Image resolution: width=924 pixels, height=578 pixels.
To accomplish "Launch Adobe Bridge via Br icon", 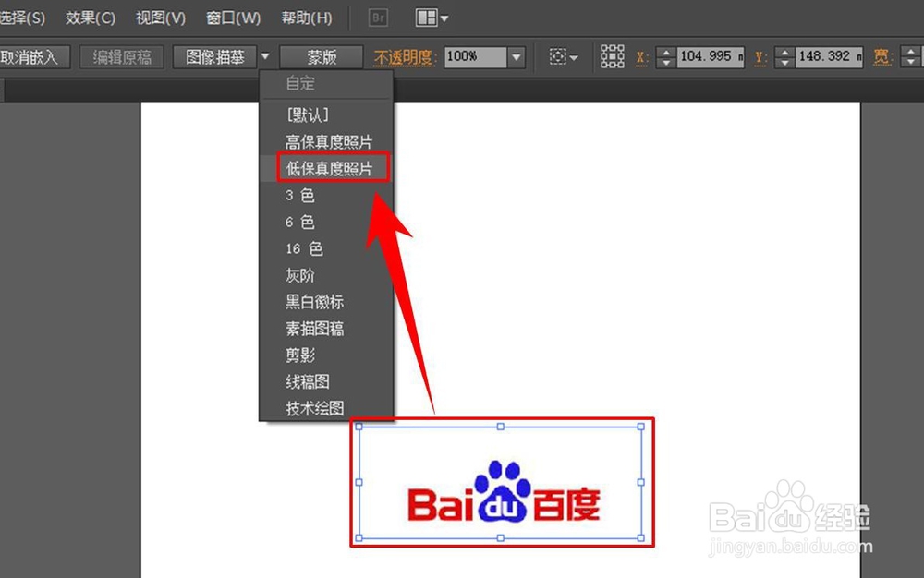I will 378,18.
